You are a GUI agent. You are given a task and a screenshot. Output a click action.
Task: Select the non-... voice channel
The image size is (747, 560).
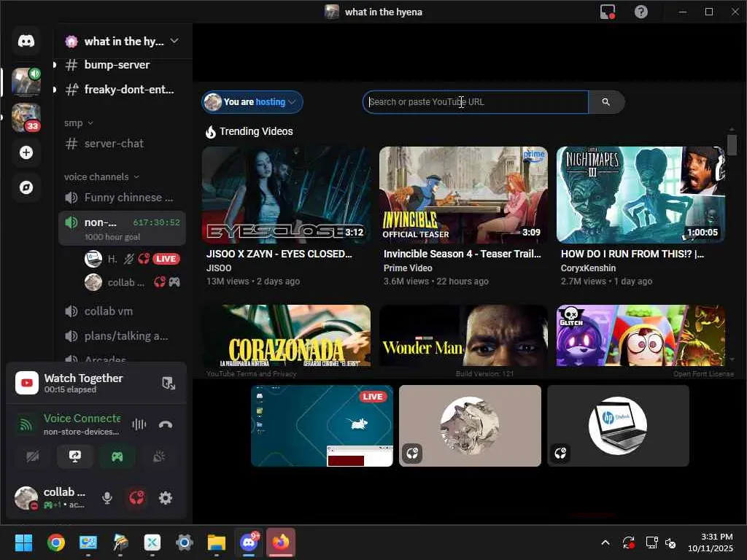coord(123,228)
